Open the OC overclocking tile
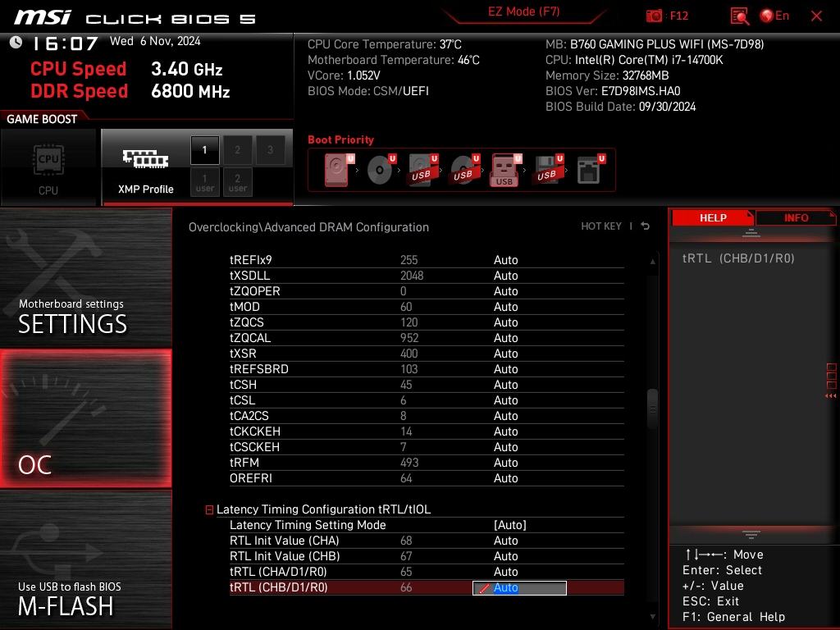 pos(85,419)
